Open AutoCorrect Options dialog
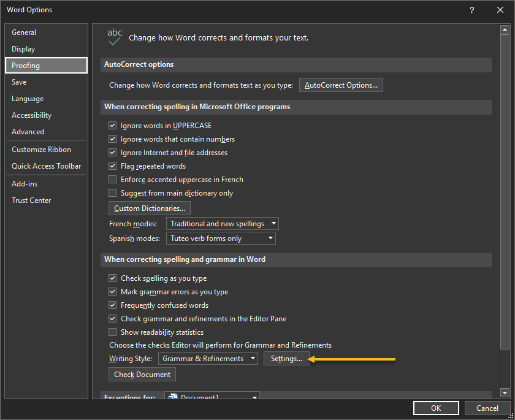This screenshot has width=515, height=420. (341, 85)
